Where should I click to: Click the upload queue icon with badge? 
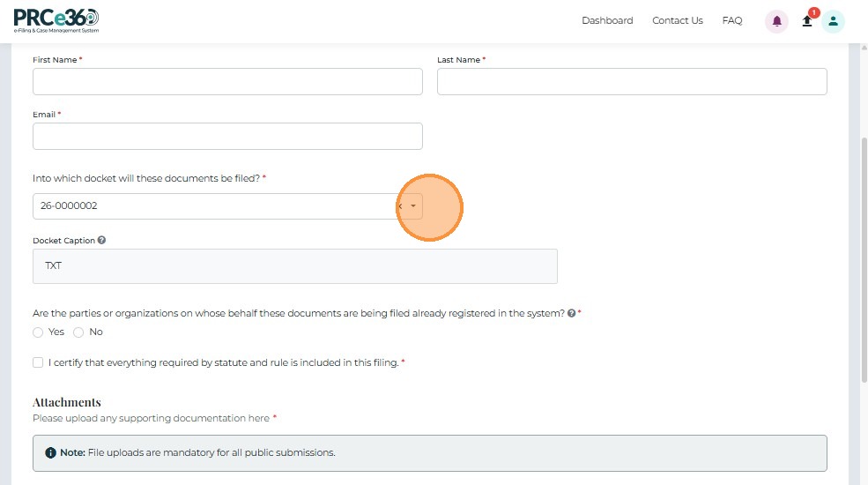[x=807, y=21]
